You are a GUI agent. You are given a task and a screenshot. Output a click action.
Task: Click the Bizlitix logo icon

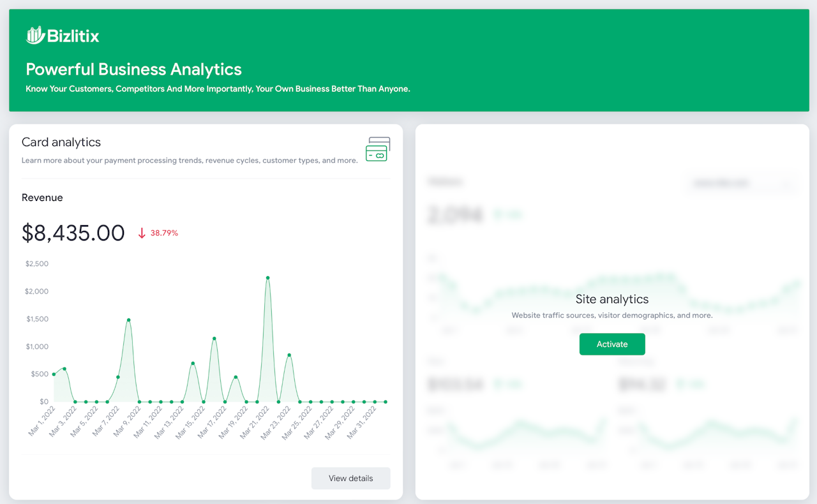coord(34,35)
